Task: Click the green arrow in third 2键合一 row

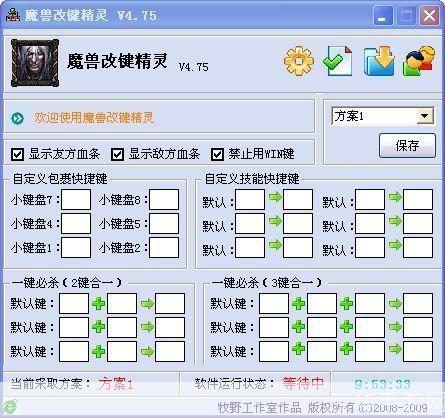Action: point(147,351)
